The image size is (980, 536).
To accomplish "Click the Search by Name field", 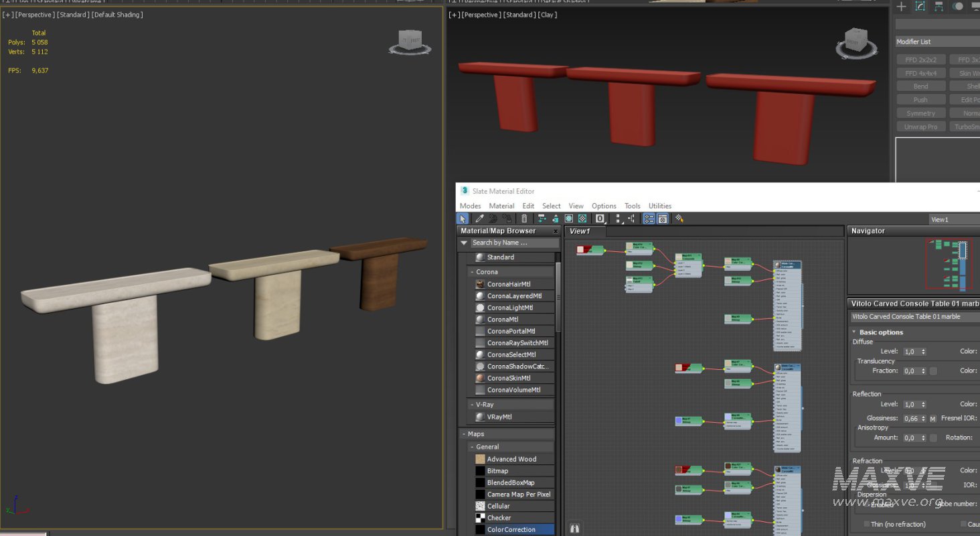I will pyautogui.click(x=514, y=243).
